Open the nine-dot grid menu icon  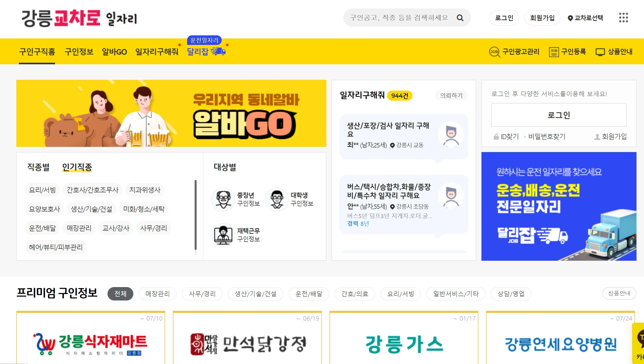(623, 18)
